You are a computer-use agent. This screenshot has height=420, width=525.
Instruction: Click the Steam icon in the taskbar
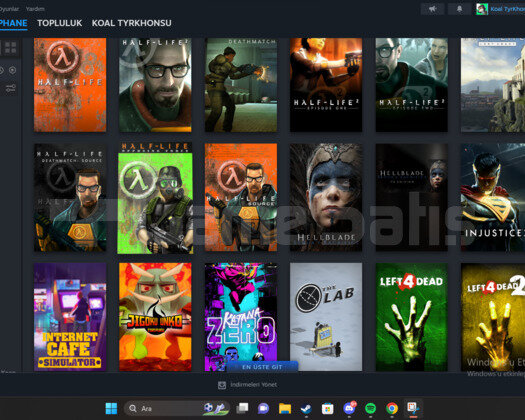(306, 408)
